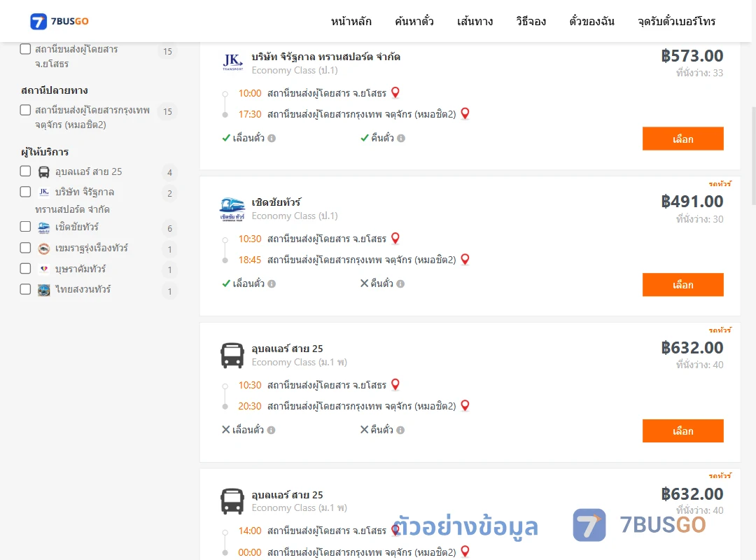This screenshot has height=560, width=756.
Task: Show info icon for คืนตั๋ว on 632 baht trip
Action: pos(400,430)
